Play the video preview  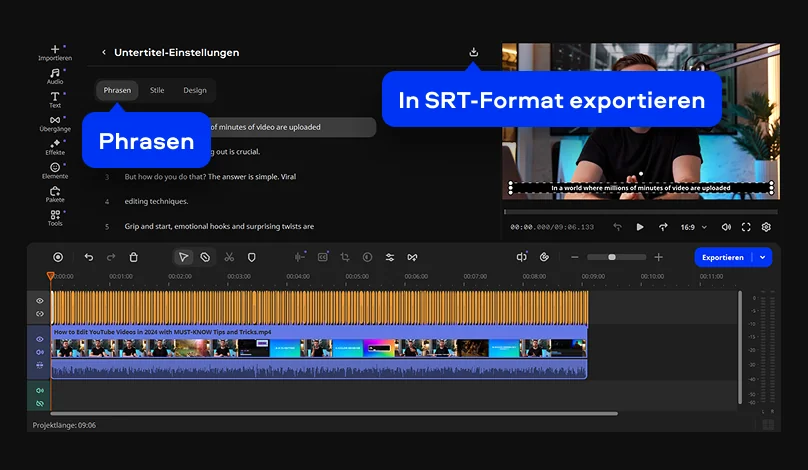point(640,227)
